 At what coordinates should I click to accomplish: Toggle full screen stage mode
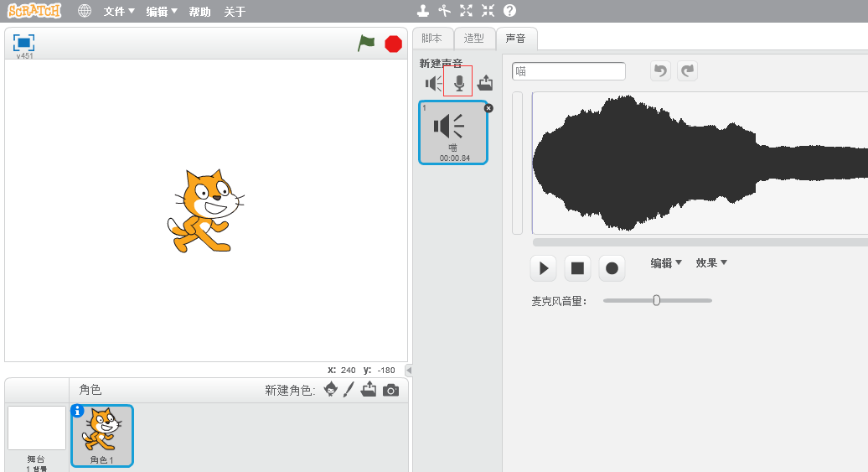point(23,43)
